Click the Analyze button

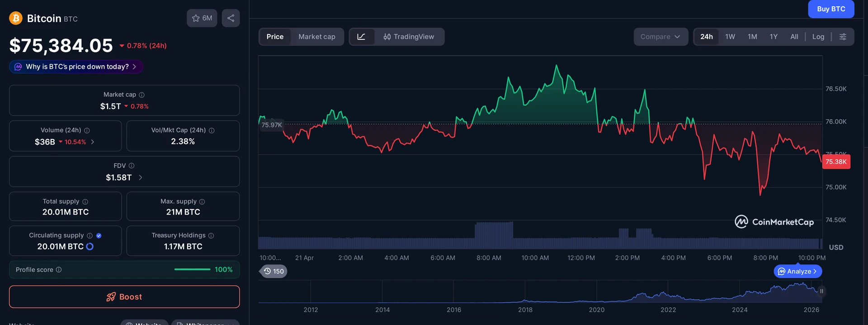coord(798,271)
